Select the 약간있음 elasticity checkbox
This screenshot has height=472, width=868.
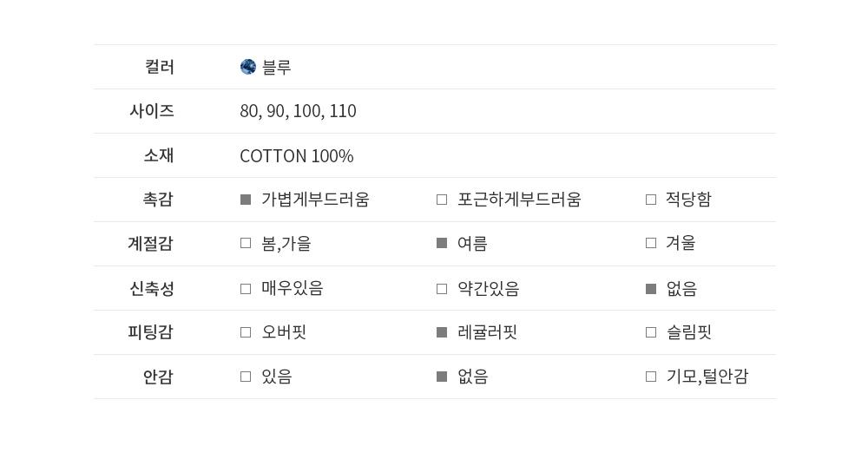(442, 289)
